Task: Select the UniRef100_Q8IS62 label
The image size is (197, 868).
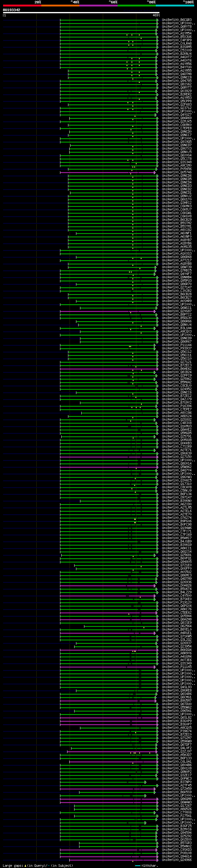Action: (x=177, y=84)
